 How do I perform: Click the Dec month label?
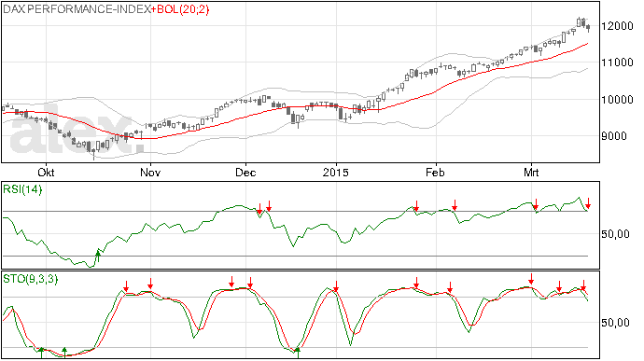[x=245, y=172]
